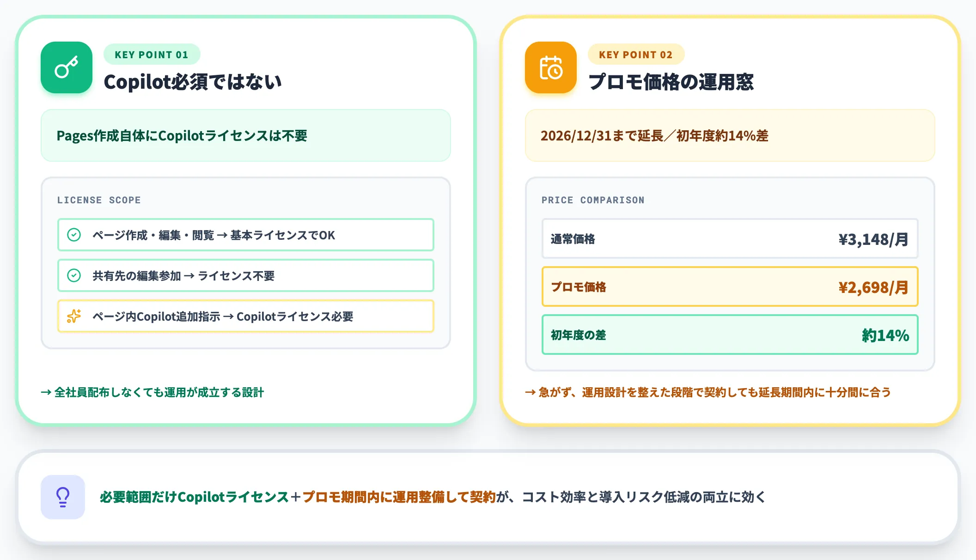Click orange text プロモ期間内に運用整備して契約
This screenshot has width=976, height=560.
(399, 497)
